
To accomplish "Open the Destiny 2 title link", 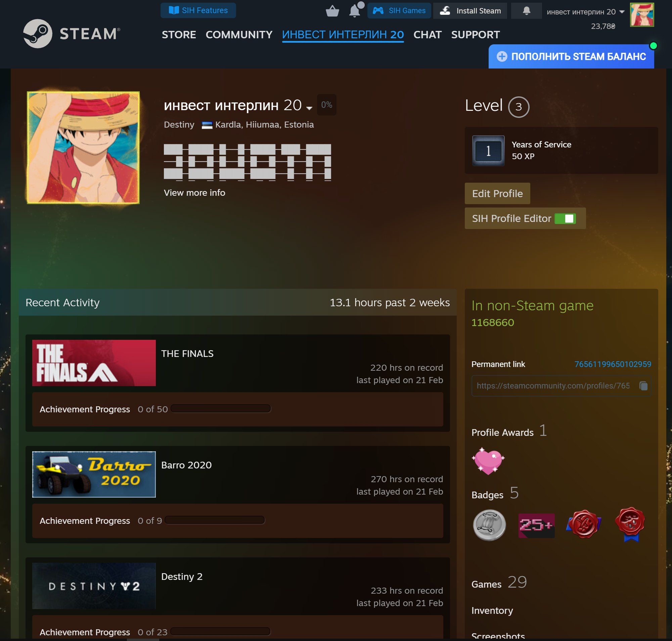I will [x=182, y=577].
